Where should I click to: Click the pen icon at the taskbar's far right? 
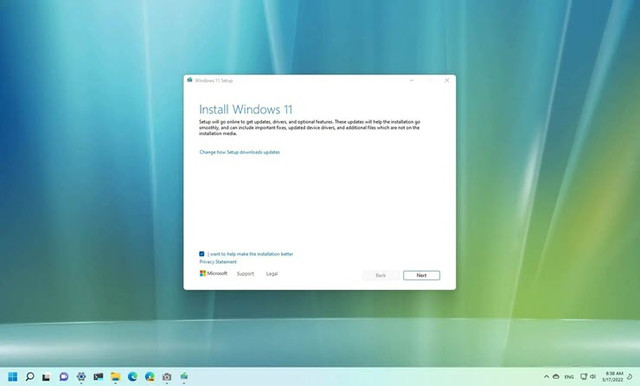click(x=630, y=376)
